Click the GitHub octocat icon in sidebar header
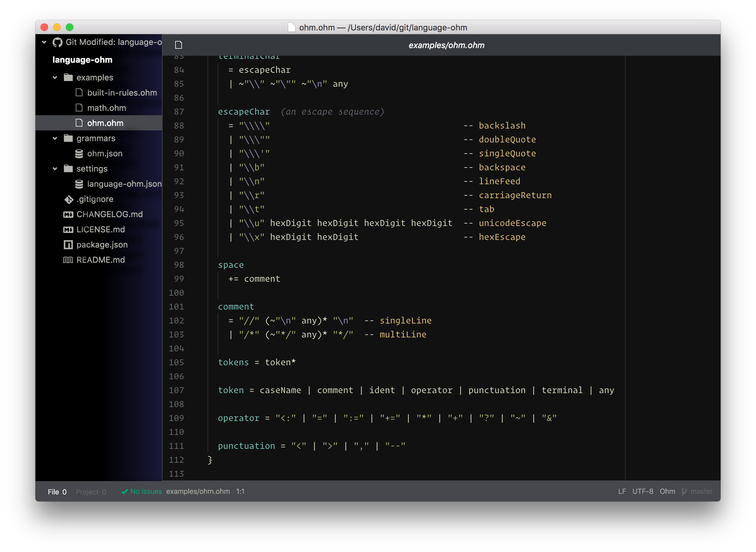This screenshot has width=756, height=552. point(58,42)
